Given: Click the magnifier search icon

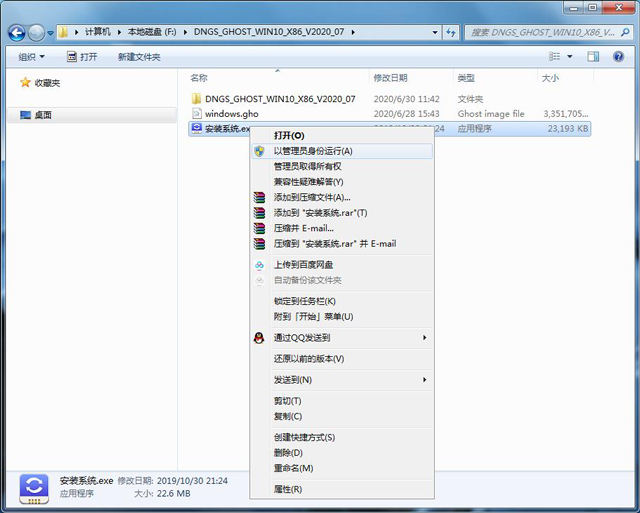Looking at the screenshot, I should pyautogui.click(x=625, y=32).
